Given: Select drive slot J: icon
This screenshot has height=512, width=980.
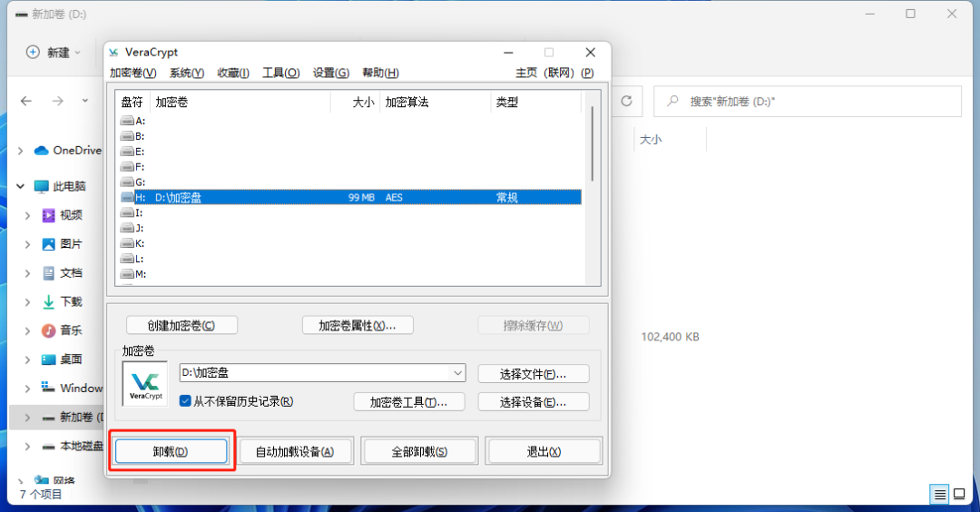Looking at the screenshot, I should click(127, 228).
